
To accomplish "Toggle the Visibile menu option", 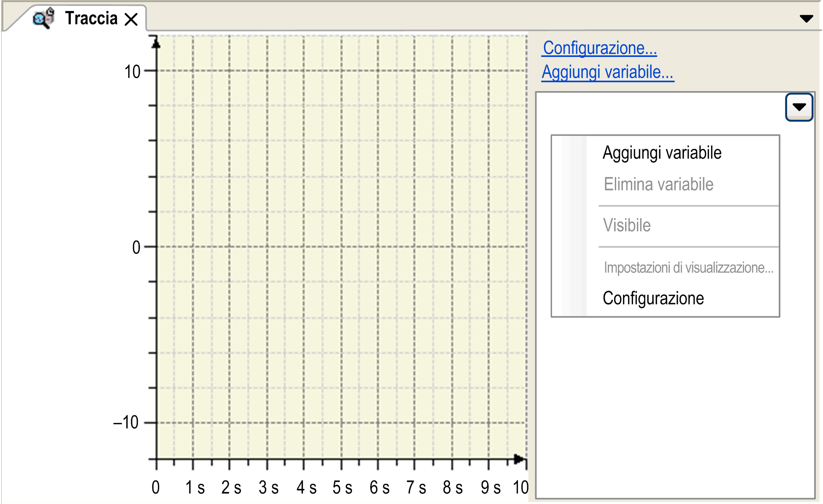I will [627, 225].
